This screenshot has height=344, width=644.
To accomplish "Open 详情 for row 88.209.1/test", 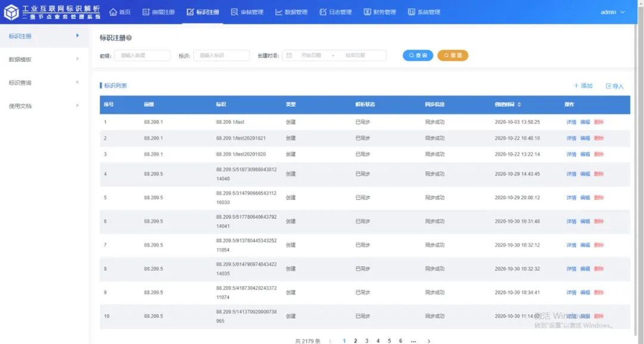I will (x=571, y=122).
